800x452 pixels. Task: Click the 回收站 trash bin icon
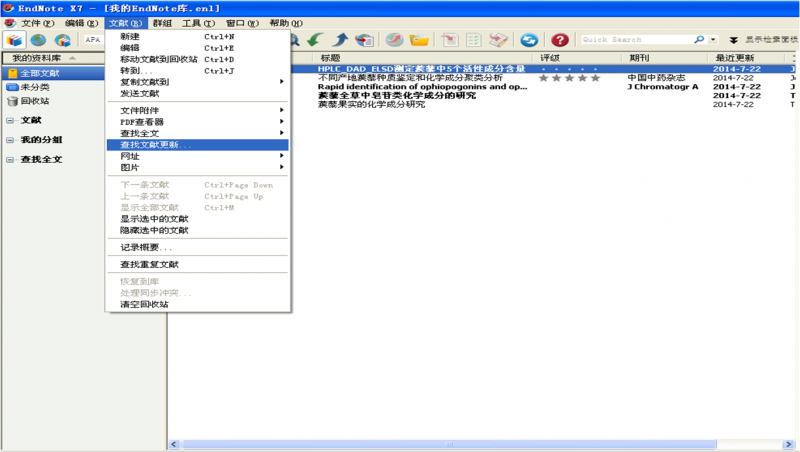pos(13,101)
